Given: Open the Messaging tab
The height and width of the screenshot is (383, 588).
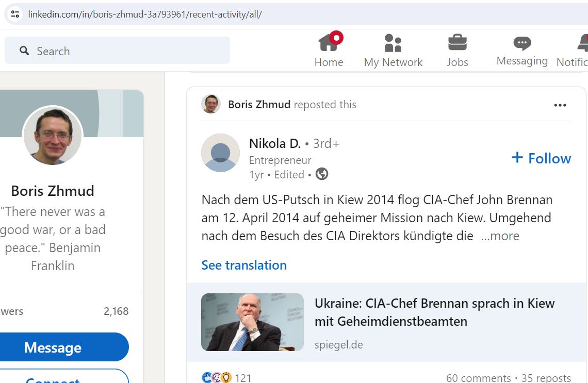Looking at the screenshot, I should [x=522, y=51].
